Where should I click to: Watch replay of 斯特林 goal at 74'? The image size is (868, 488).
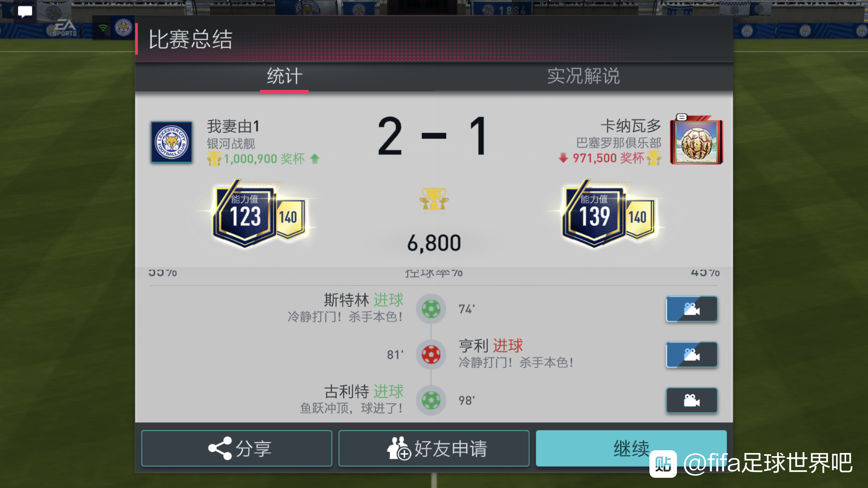pos(691,309)
